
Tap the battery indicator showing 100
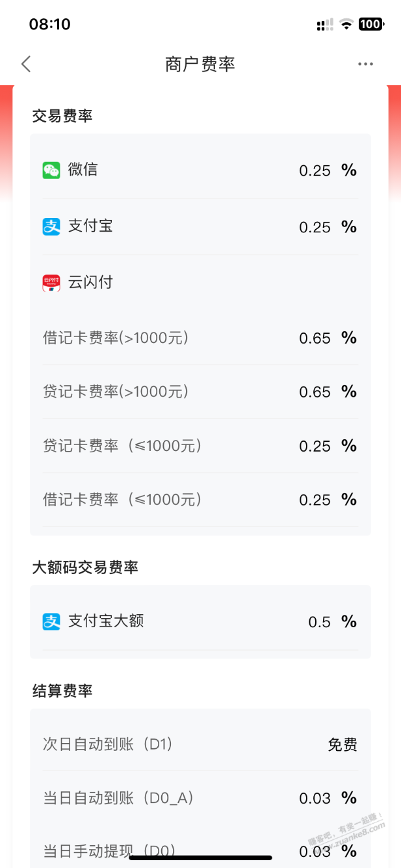tap(371, 25)
